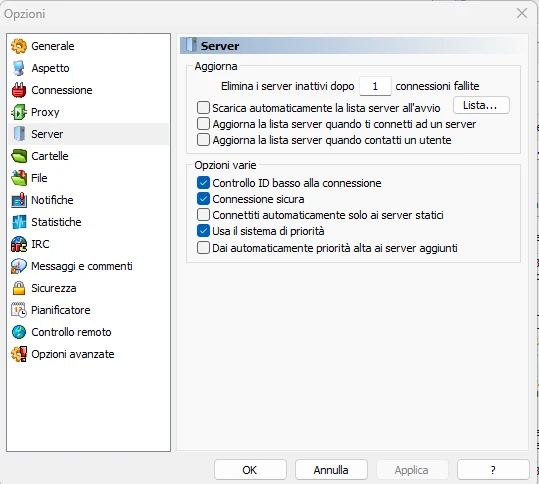The height and width of the screenshot is (484, 539).
Task: Open the Generale settings page
Action: 88,46
